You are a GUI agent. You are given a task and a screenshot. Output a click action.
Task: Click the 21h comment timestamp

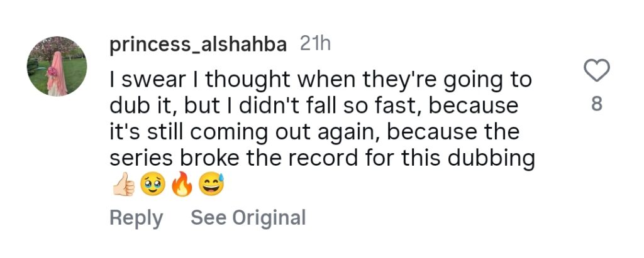[x=315, y=45]
